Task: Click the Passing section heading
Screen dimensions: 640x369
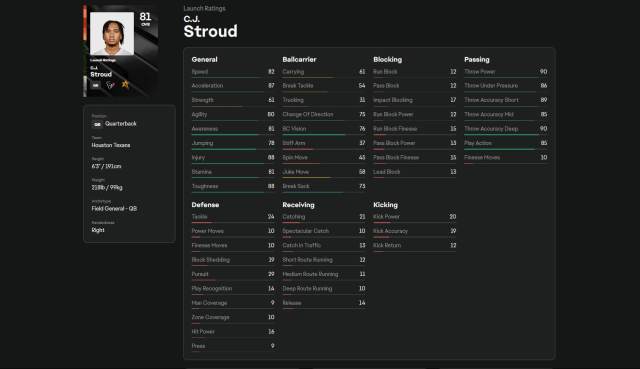Action: pos(476,60)
